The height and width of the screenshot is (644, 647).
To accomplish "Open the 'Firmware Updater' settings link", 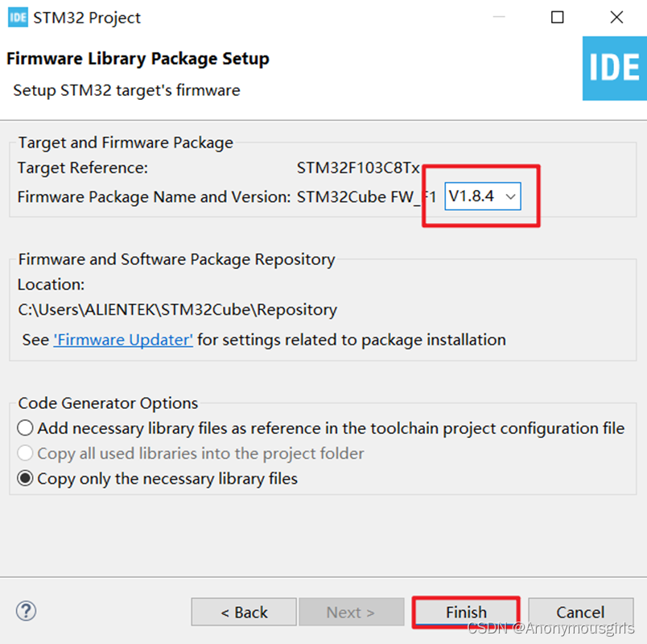I will [122, 340].
